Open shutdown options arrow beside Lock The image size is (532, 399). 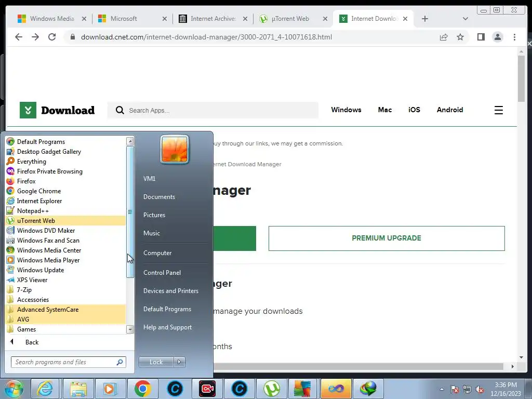(x=179, y=362)
